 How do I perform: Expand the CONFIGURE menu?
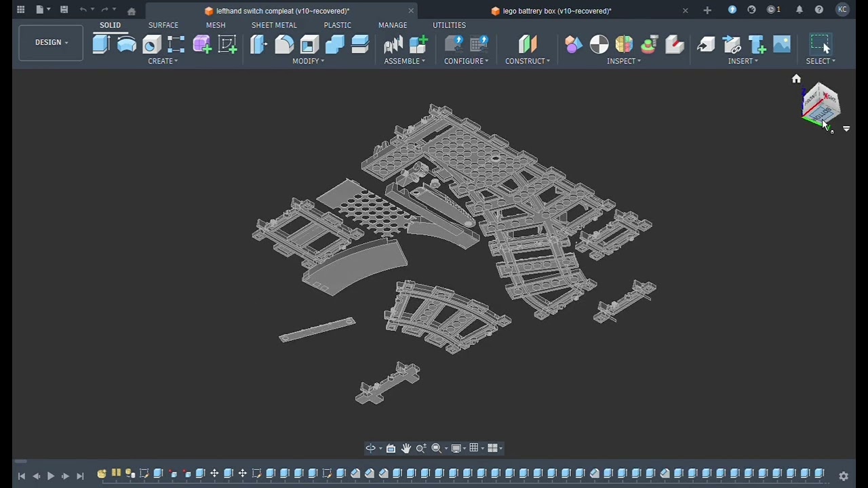click(466, 61)
